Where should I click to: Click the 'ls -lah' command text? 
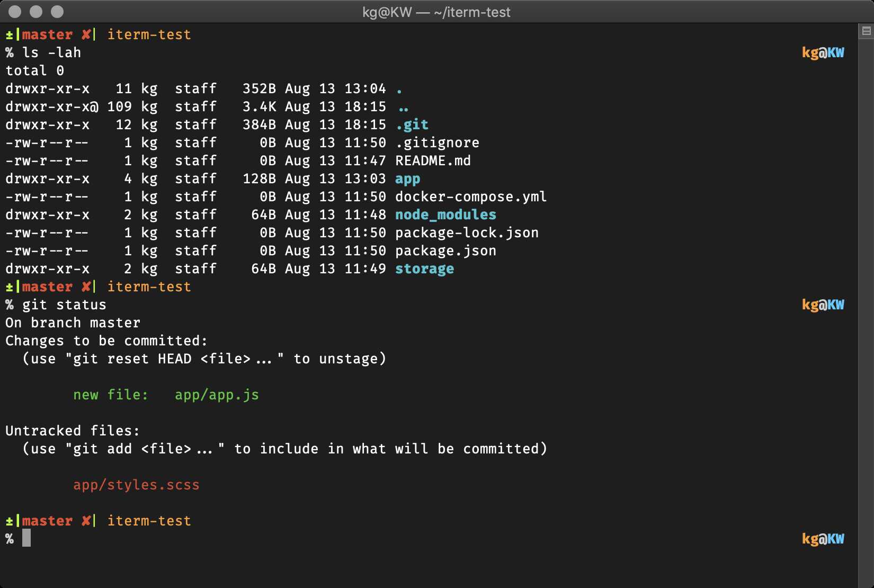pyautogui.click(x=52, y=52)
